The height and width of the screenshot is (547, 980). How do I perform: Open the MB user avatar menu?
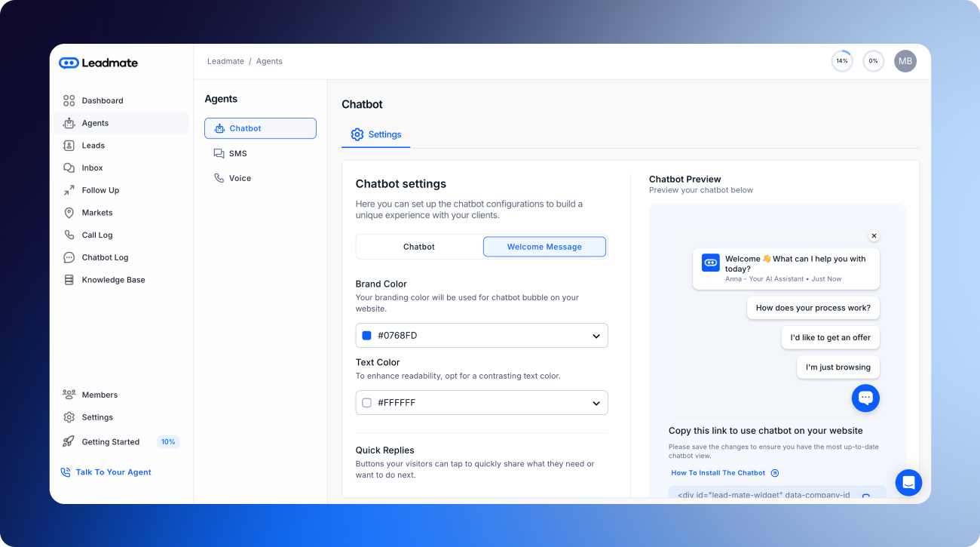click(x=905, y=61)
